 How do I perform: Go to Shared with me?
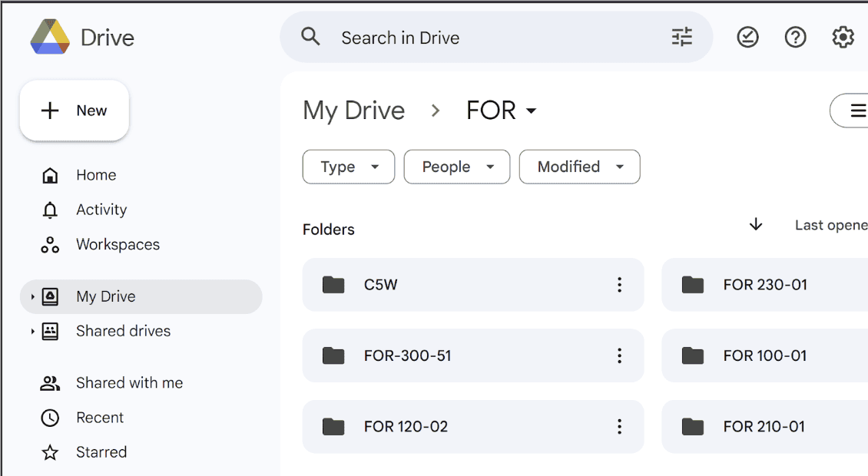coord(129,383)
